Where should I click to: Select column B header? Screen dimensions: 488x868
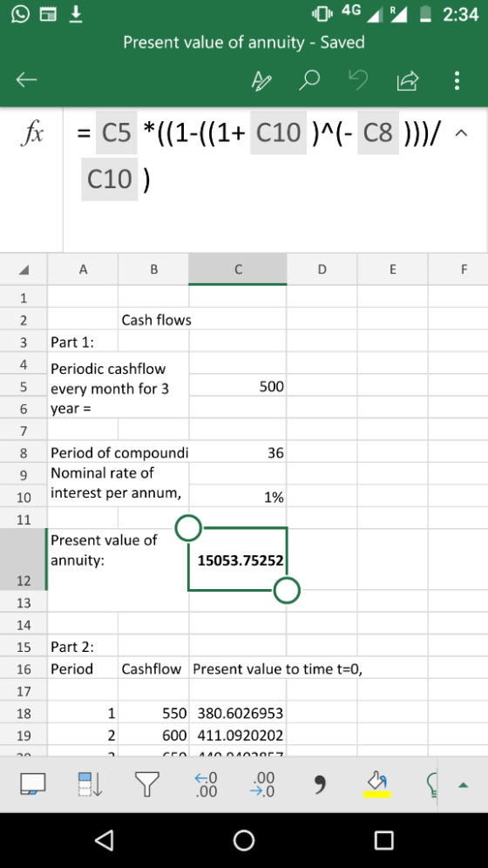(x=154, y=269)
